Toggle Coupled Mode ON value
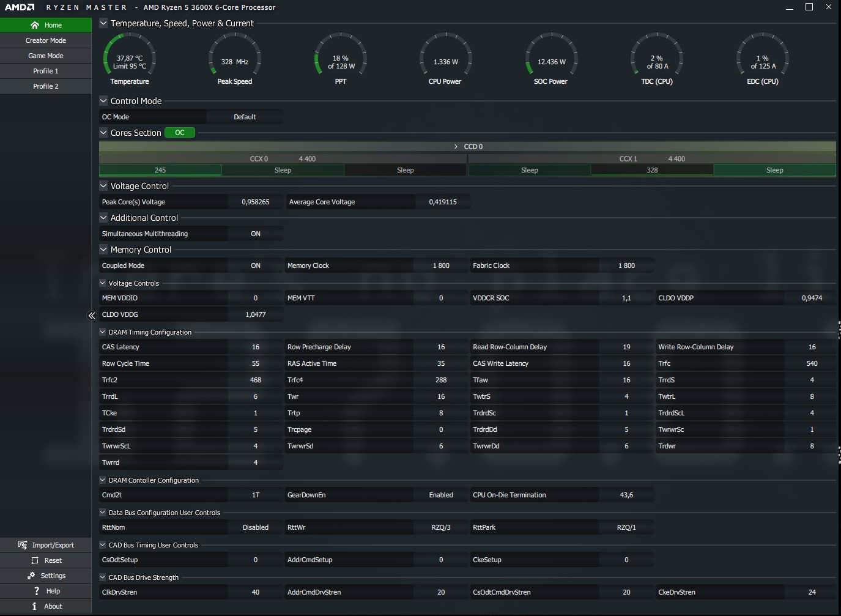This screenshot has width=841, height=616. [x=256, y=265]
